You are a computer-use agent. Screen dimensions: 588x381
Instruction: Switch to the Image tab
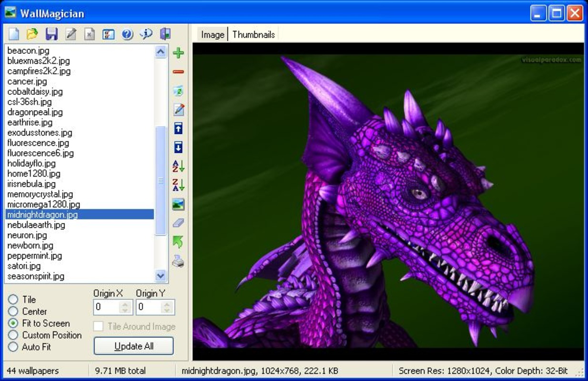[x=213, y=35]
